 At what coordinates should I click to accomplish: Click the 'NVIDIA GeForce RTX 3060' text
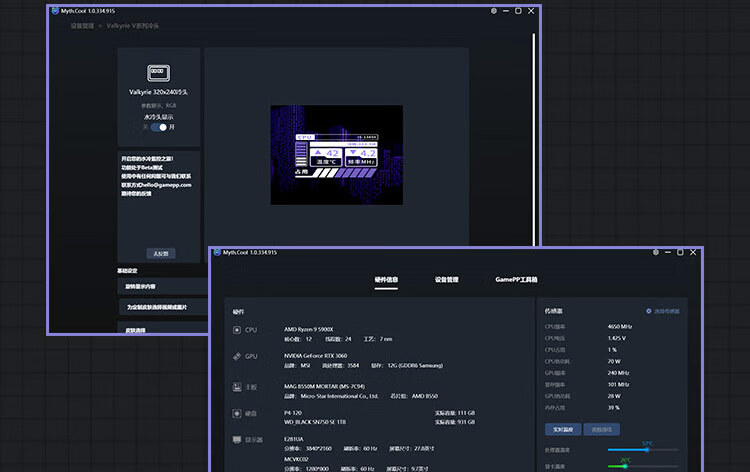pyautogui.click(x=315, y=356)
